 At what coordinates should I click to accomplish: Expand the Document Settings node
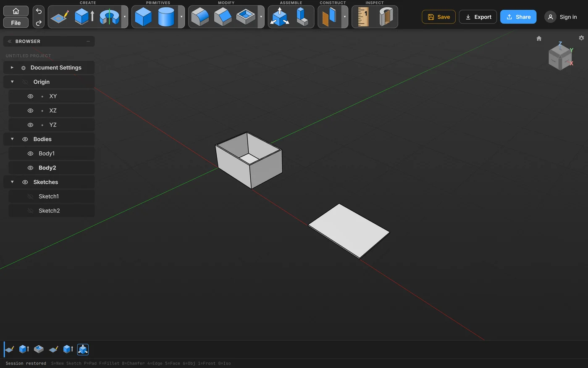pyautogui.click(x=12, y=67)
